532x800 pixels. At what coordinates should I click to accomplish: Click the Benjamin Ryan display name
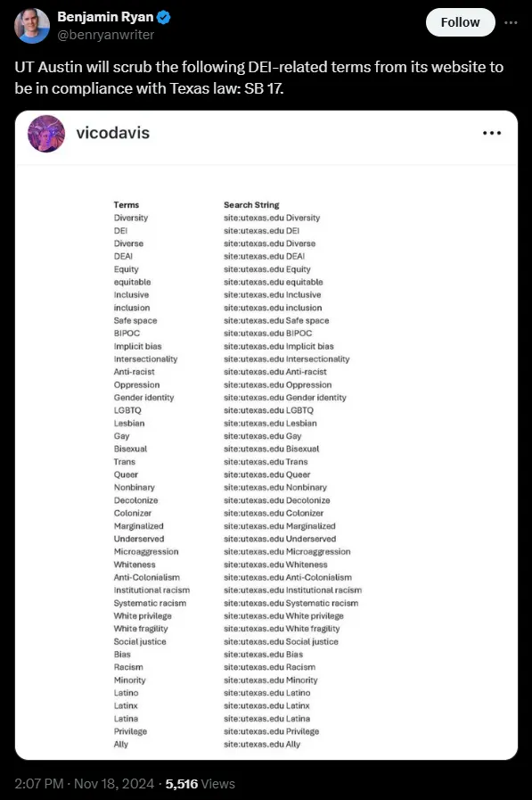105,17
